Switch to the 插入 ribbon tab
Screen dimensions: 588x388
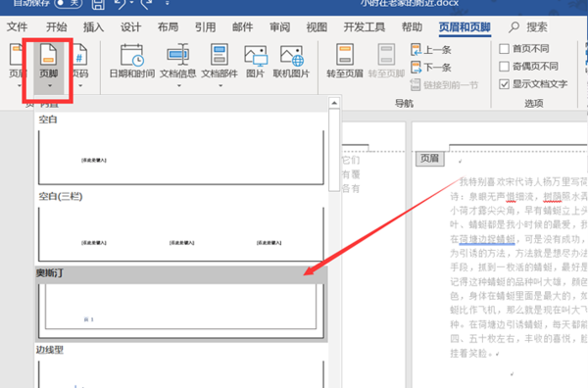click(93, 27)
